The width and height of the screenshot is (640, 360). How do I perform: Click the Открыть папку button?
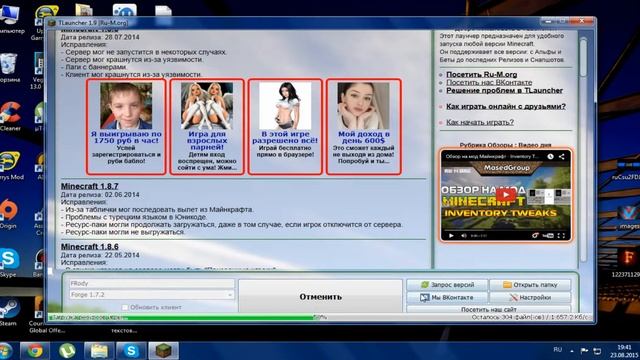click(x=530, y=285)
